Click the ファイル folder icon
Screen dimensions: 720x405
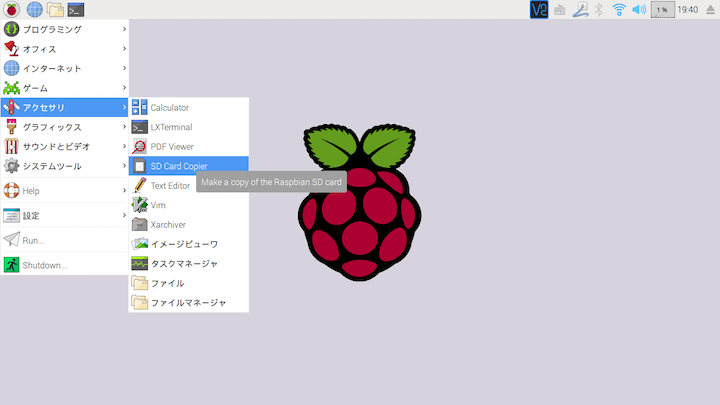click(140, 283)
